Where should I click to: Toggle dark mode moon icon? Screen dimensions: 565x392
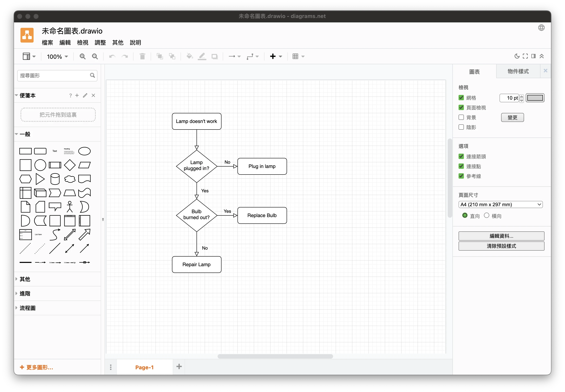[x=517, y=56]
